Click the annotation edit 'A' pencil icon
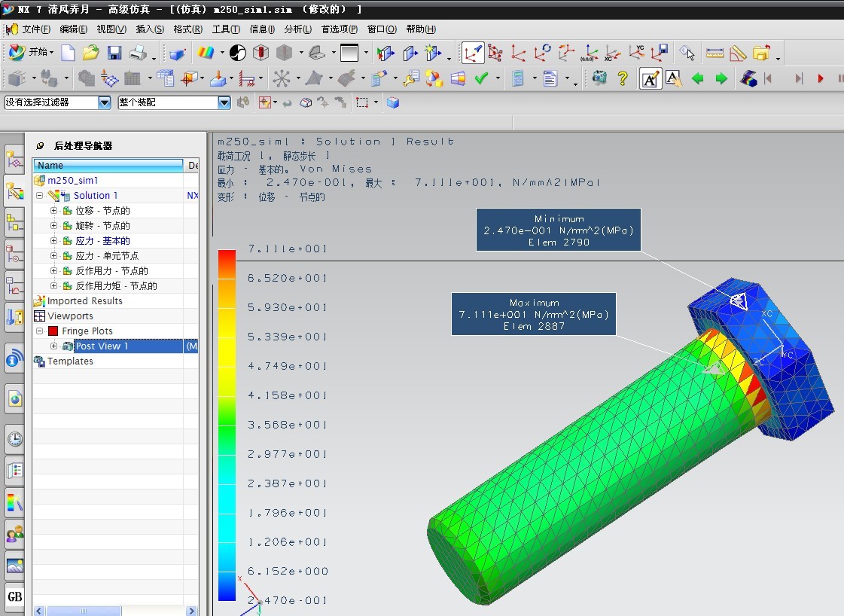The width and height of the screenshot is (844, 616). tap(651, 78)
